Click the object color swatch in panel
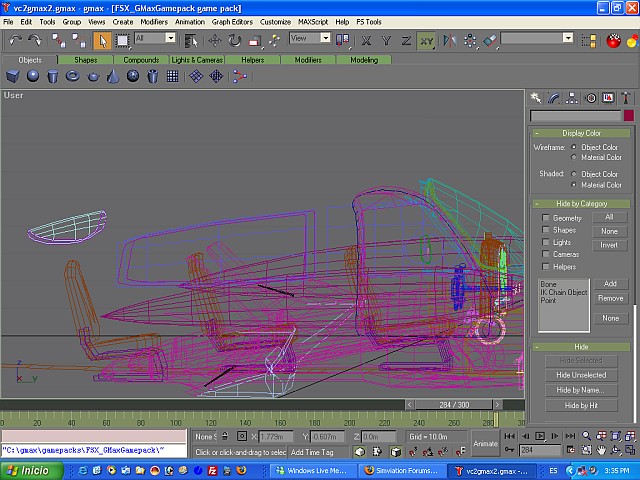The width and height of the screenshot is (640, 480). point(628,116)
